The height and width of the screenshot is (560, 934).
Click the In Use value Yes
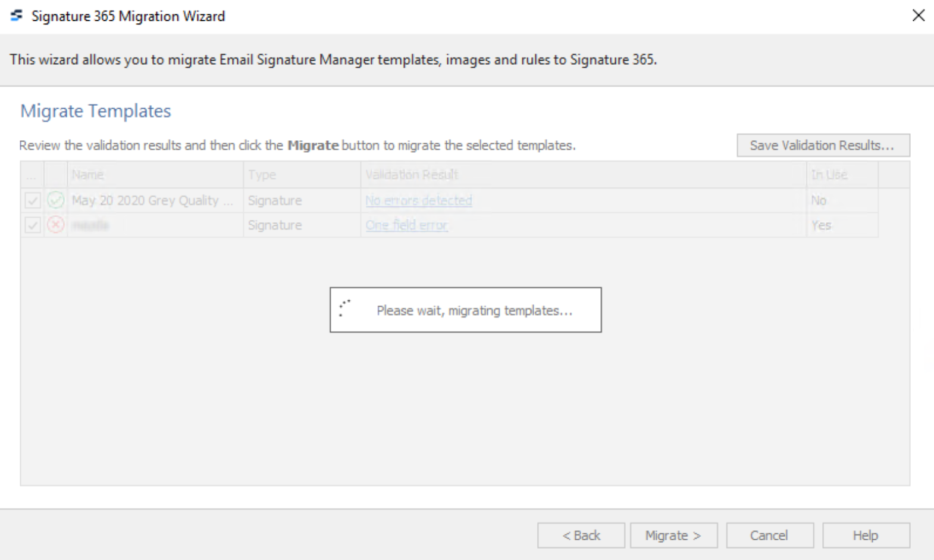(x=821, y=225)
